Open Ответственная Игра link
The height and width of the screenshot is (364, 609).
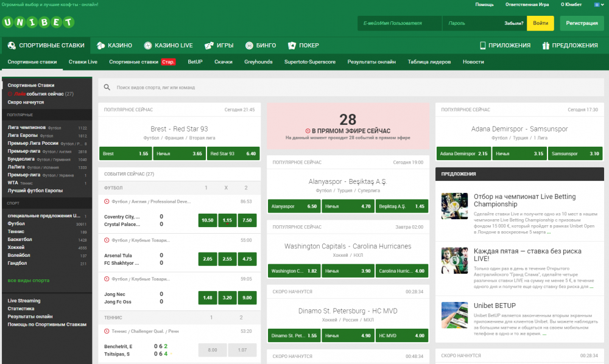point(527,5)
